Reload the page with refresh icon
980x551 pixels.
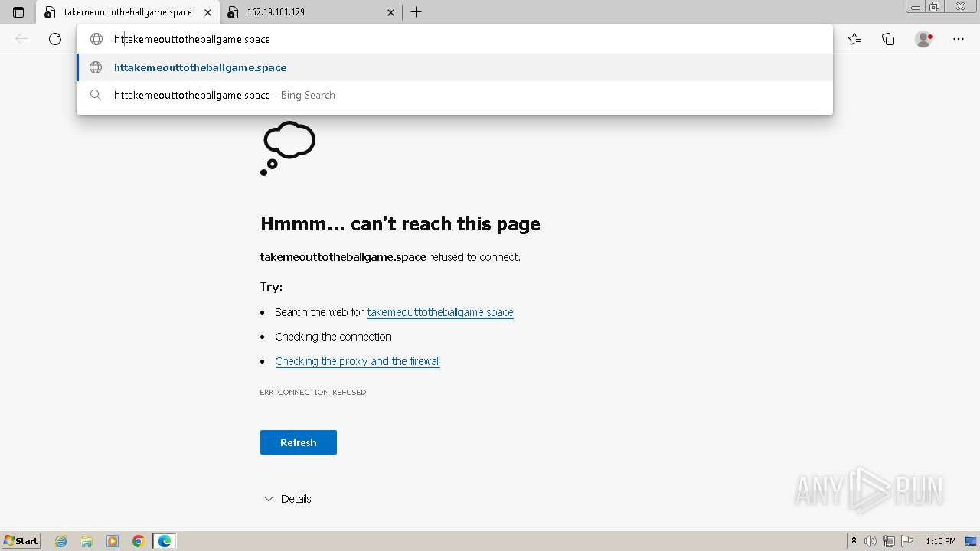(x=55, y=39)
